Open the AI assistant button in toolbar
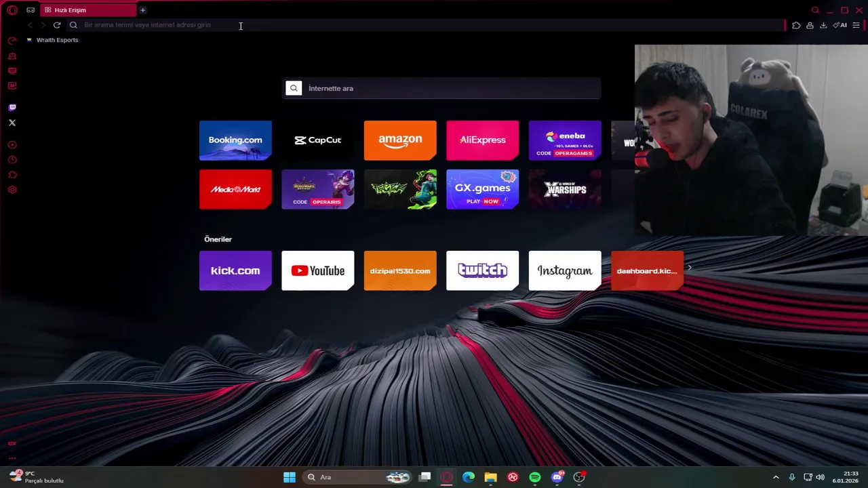The width and height of the screenshot is (868, 488). coord(840,25)
